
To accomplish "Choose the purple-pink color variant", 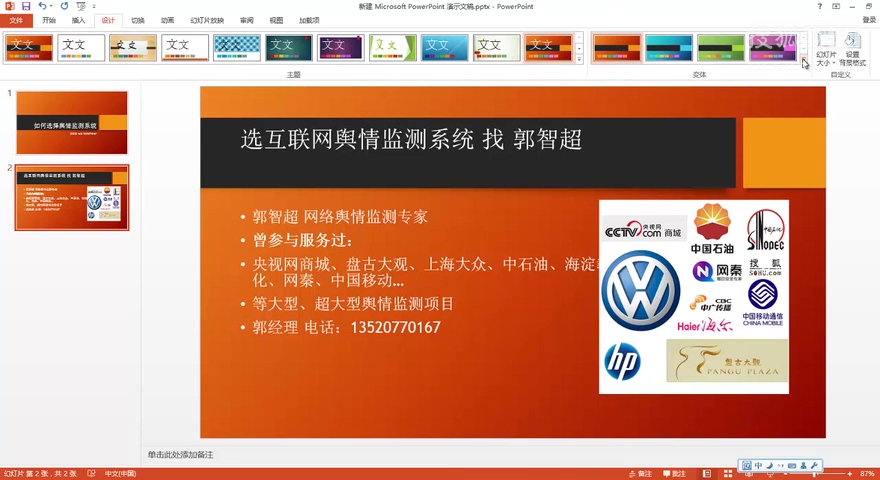I will click(x=773, y=48).
